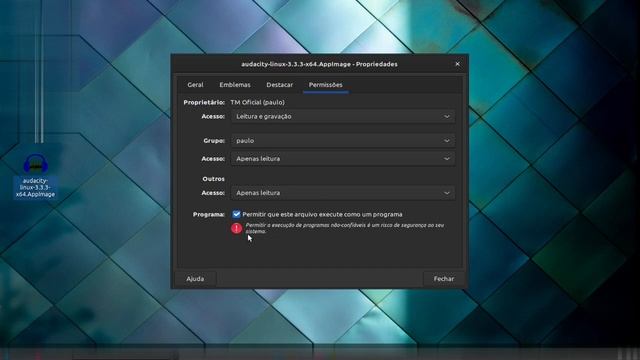Viewport: 640px width, 360px height.
Task: Click the 'TM Oficial (paulo)' owner text
Action: pyautogui.click(x=258, y=102)
